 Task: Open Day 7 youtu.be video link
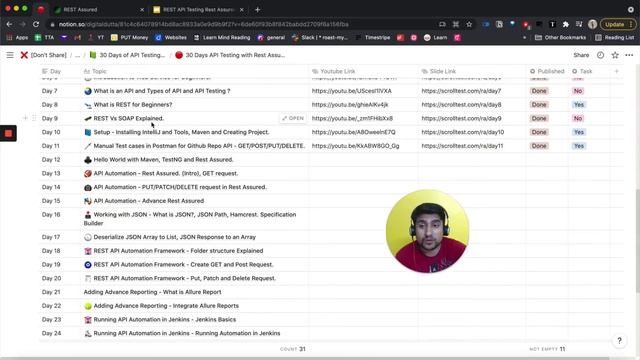351,91
